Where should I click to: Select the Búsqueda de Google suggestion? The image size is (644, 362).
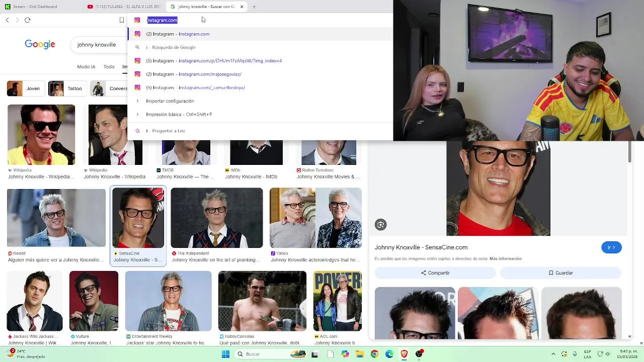(x=260, y=47)
